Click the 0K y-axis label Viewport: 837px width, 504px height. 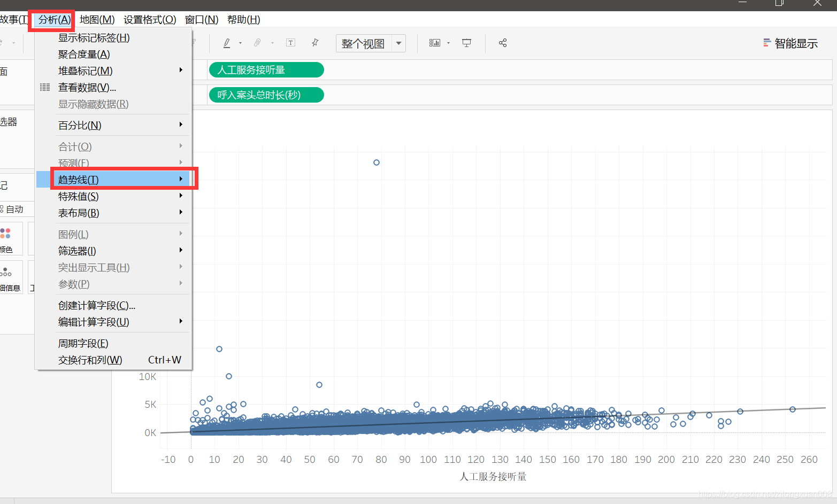[x=150, y=433]
